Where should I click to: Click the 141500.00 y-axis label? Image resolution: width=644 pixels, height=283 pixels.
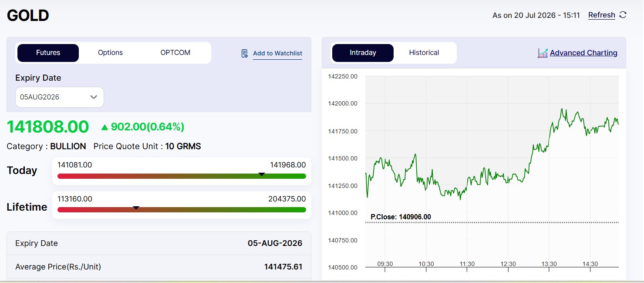[343, 158]
